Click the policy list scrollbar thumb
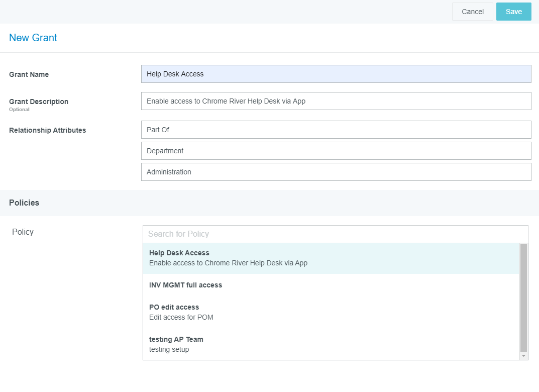This screenshot has height=392, width=539. [523, 298]
